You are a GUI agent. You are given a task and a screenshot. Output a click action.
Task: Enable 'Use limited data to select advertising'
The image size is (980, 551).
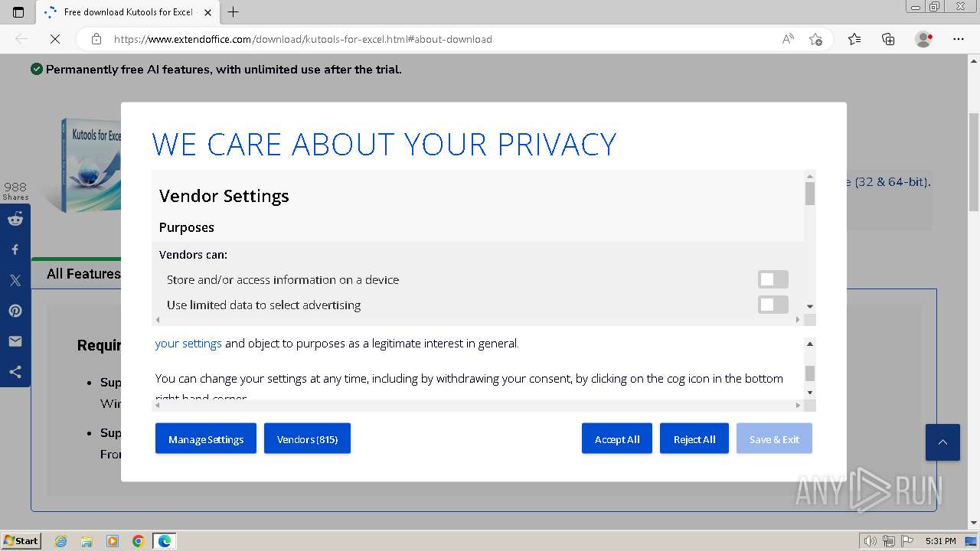pyautogui.click(x=773, y=305)
